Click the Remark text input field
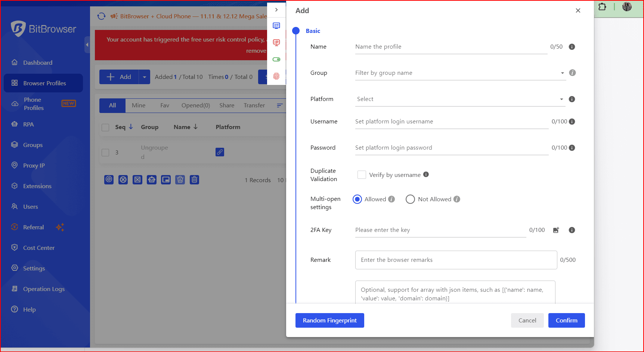This screenshot has width=644, height=352. point(456,260)
